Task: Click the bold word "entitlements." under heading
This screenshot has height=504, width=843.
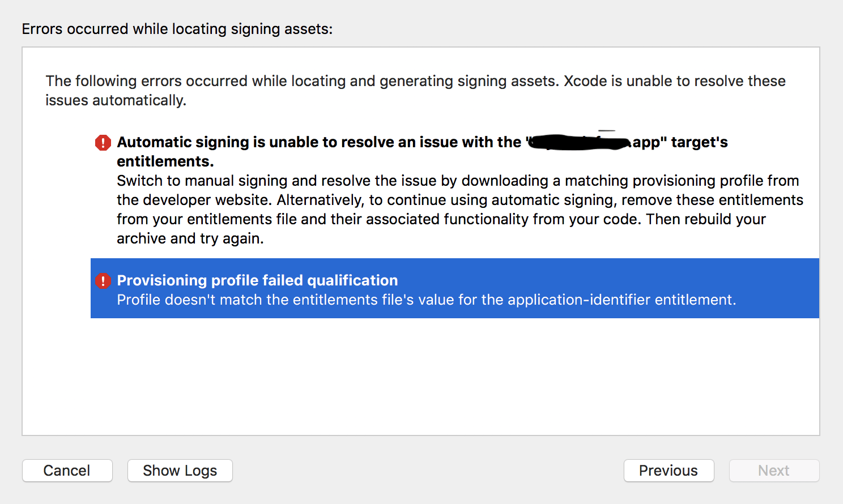Action: (x=165, y=161)
